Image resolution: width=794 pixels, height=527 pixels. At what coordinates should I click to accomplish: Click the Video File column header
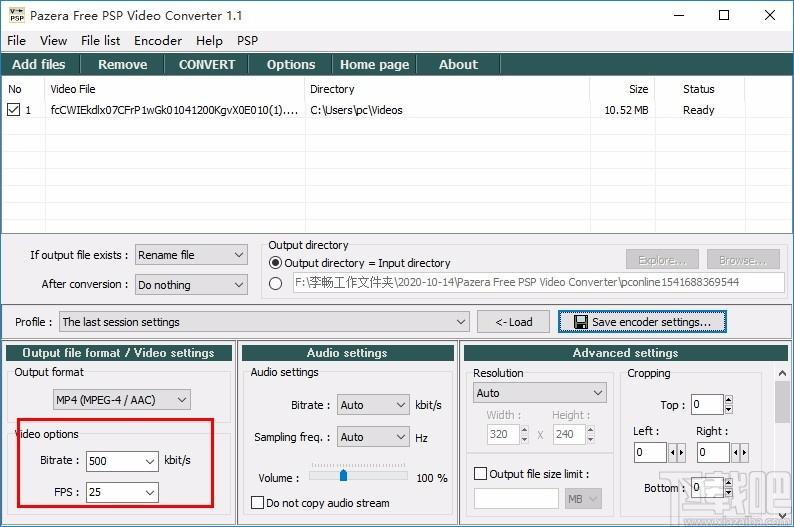click(x=175, y=89)
